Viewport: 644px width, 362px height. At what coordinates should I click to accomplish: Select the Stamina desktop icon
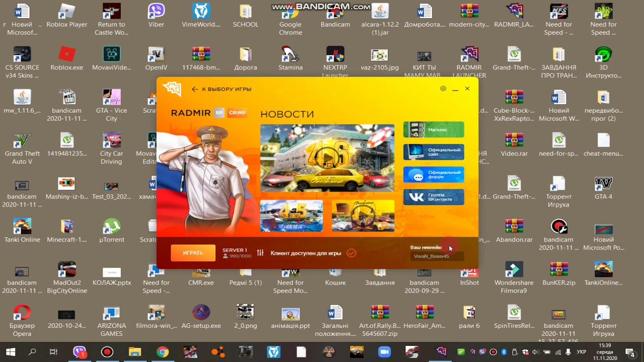click(x=290, y=59)
